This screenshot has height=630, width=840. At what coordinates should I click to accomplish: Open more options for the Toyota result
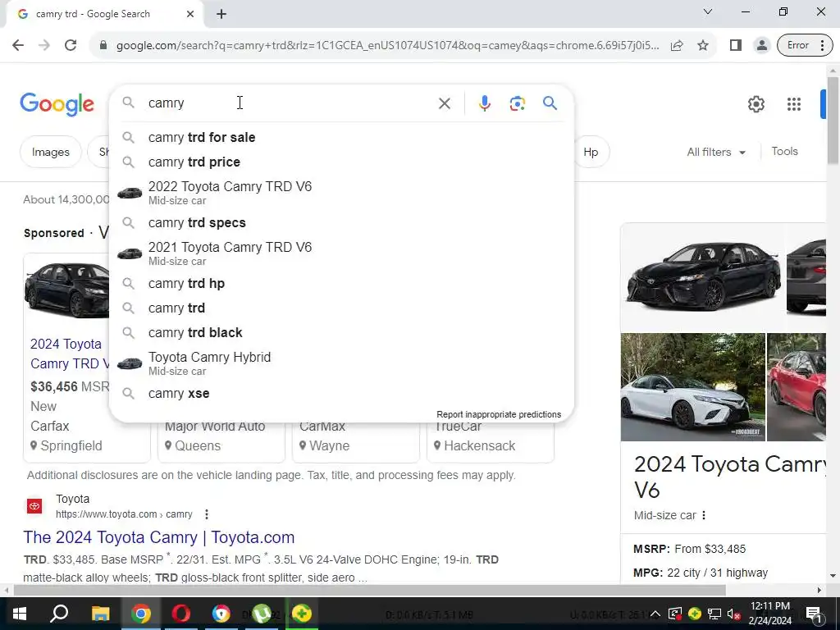(206, 514)
